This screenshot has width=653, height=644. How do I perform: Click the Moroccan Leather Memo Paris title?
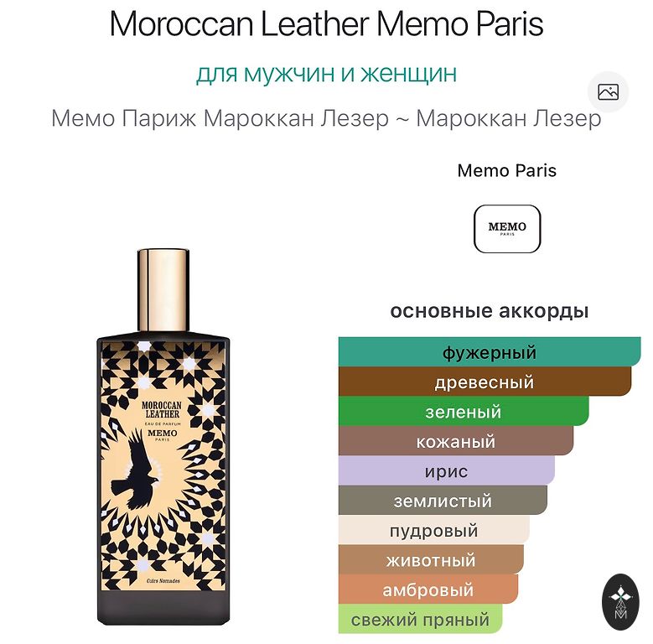point(327,24)
